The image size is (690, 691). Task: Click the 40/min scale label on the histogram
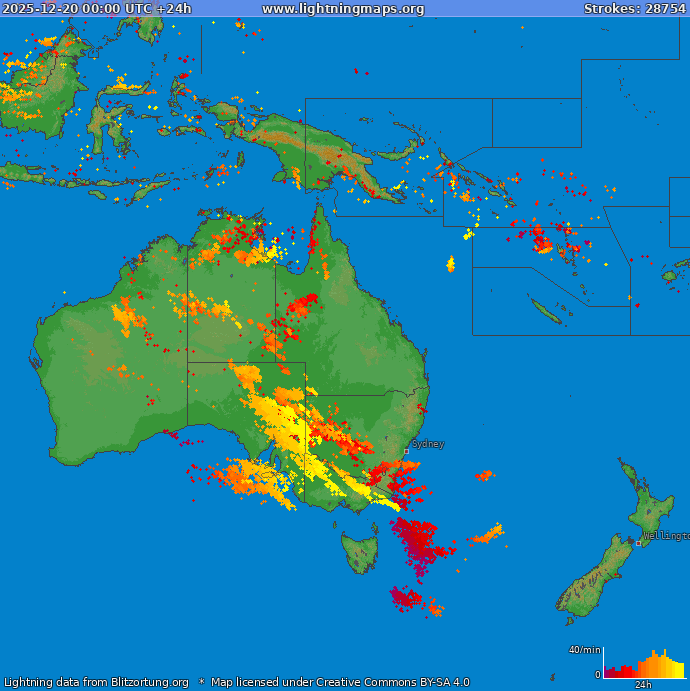point(584,650)
